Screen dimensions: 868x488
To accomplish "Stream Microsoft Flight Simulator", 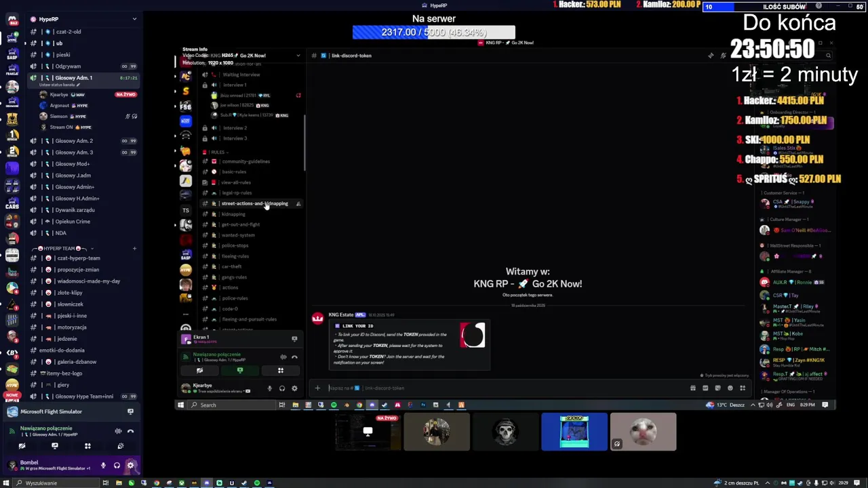I will (x=130, y=411).
